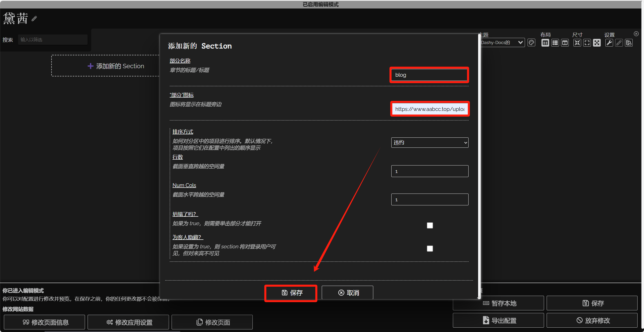Click the 修改应用设置 app settings button
644x332 pixels.
(128, 322)
